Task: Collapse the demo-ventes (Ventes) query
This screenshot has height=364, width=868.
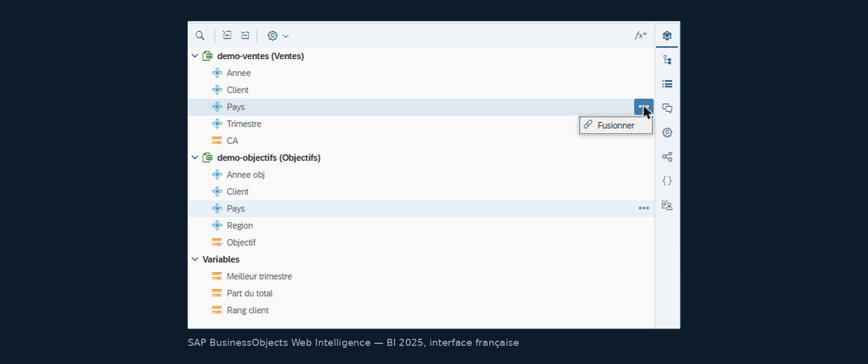Action: 195,56
